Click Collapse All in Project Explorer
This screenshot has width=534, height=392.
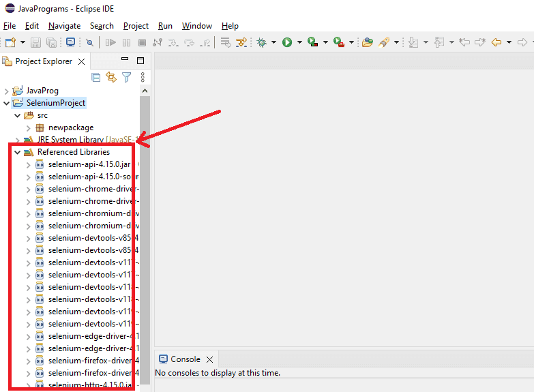click(96, 77)
